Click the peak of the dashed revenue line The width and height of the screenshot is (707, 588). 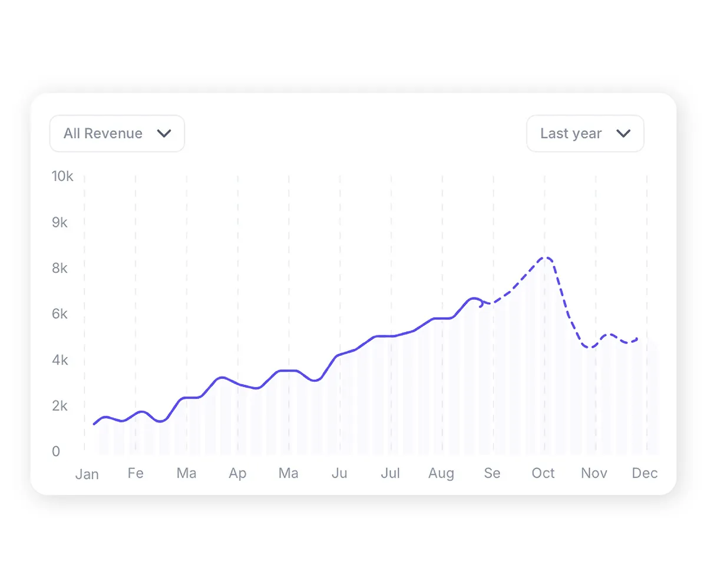pyautogui.click(x=545, y=257)
